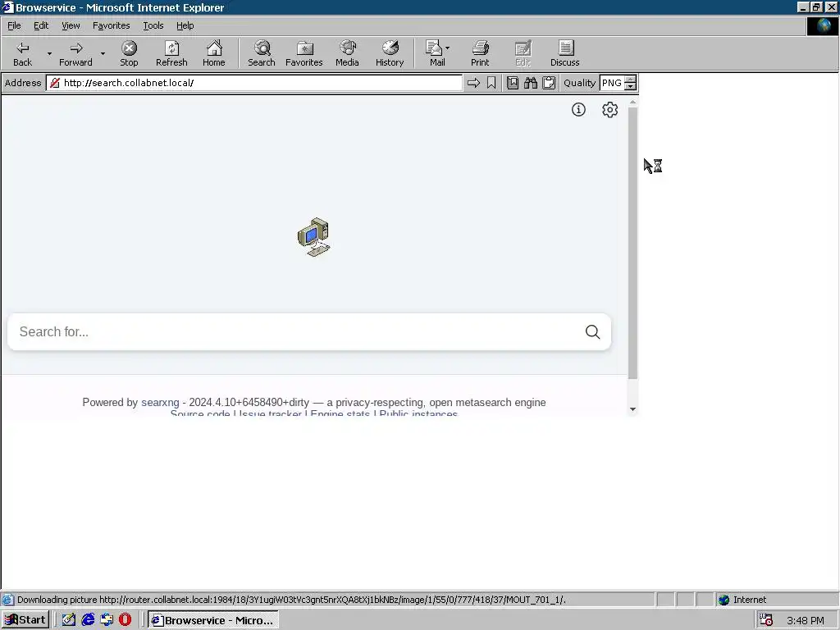Print the page with the Print button
Screen dimensions: 840x630
(480, 53)
